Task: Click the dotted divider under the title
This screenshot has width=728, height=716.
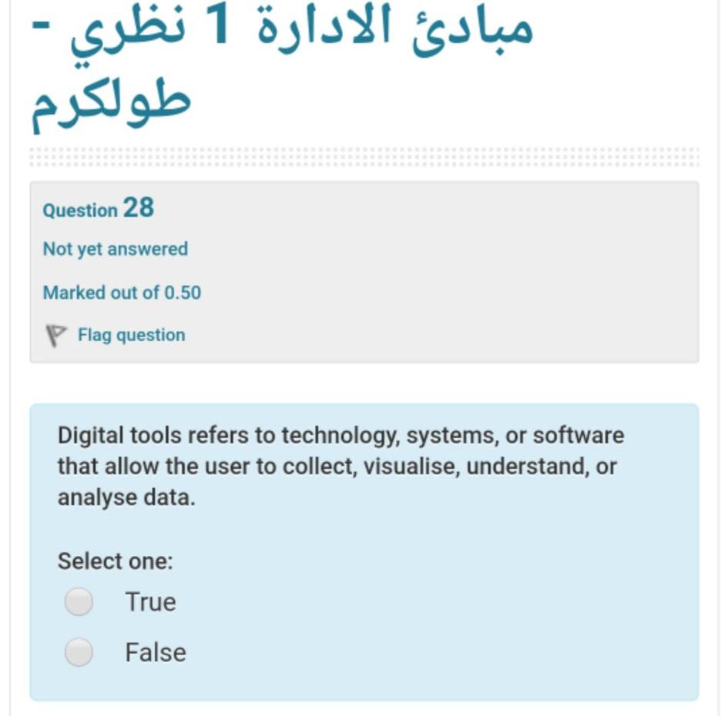Action: pos(362,156)
